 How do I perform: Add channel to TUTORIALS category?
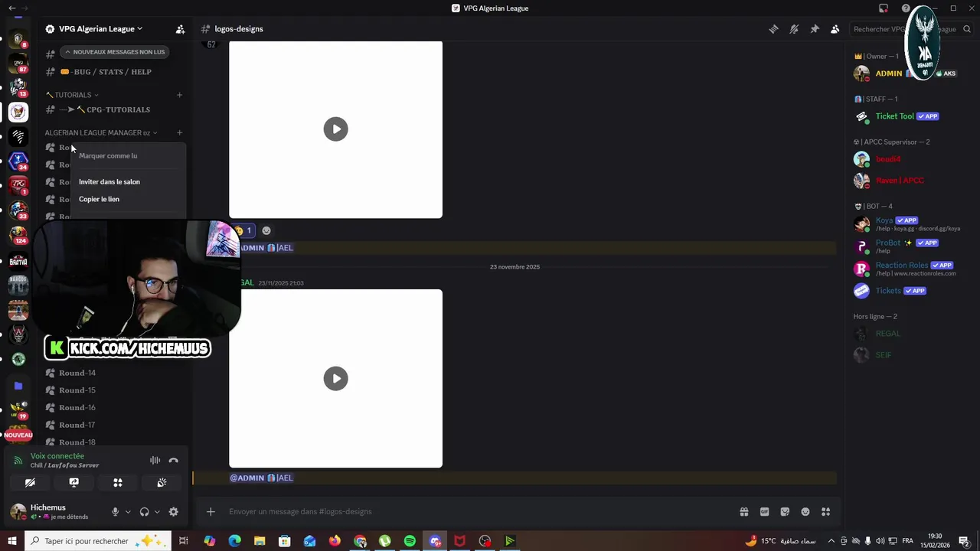pyautogui.click(x=179, y=95)
